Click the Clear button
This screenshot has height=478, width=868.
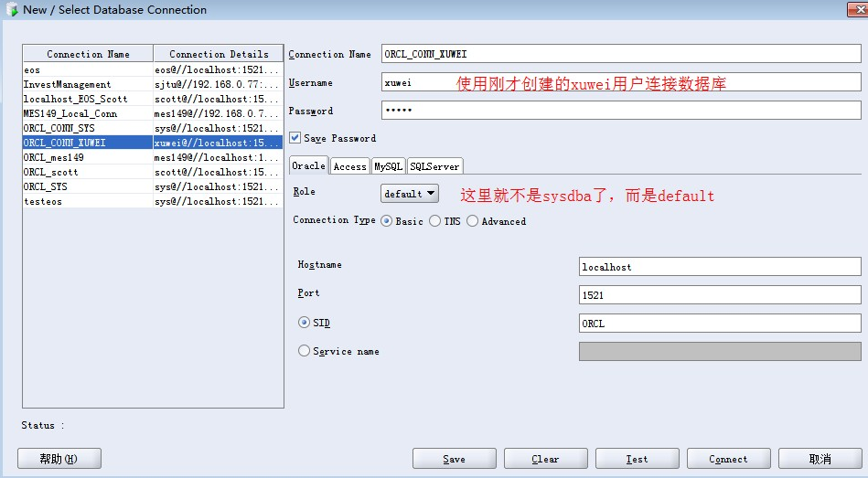coord(545,459)
